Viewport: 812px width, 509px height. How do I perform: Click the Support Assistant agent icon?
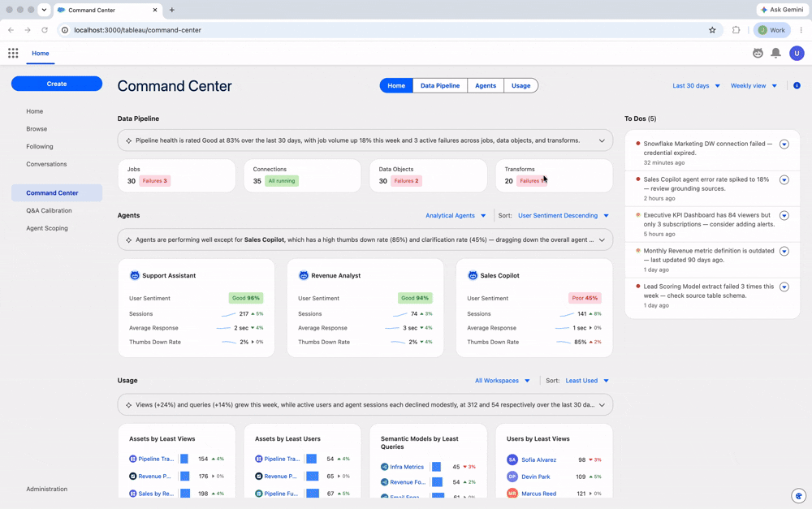coord(135,275)
